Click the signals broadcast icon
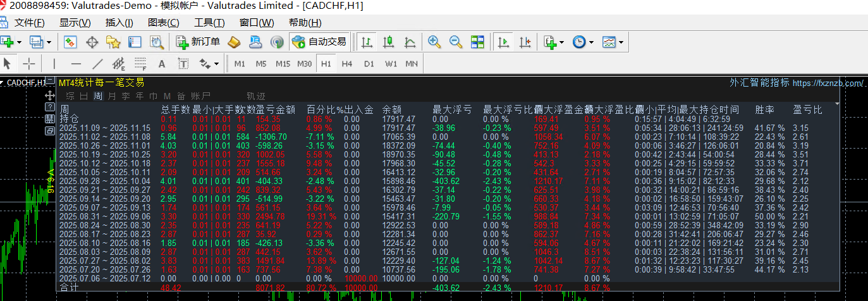 click(x=276, y=42)
